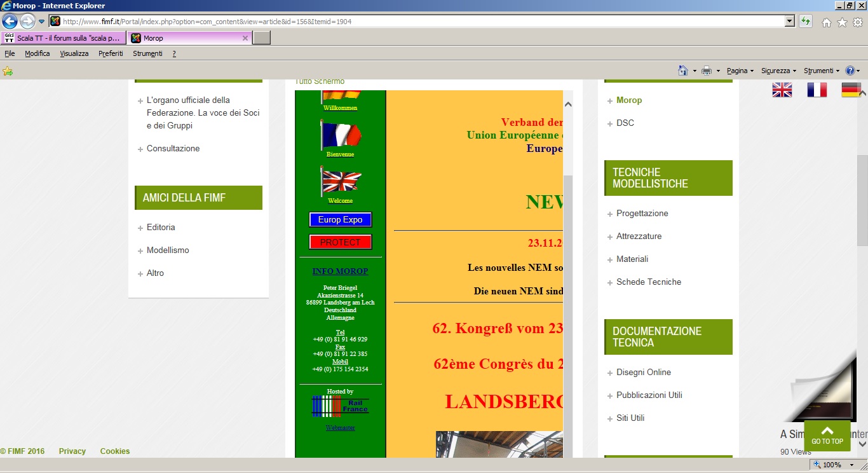This screenshot has width=868, height=473.
Task: Open the recent pages dropdown beside Forward
Action: click(41, 22)
